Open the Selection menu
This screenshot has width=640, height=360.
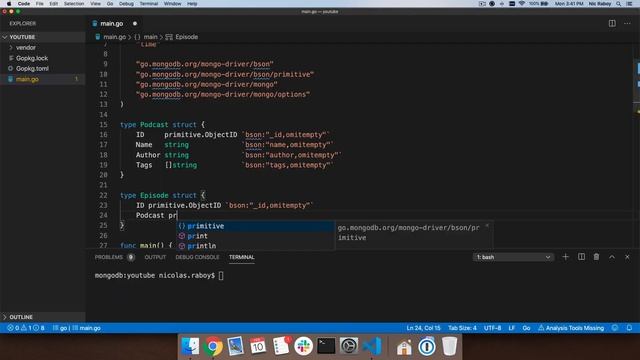74,4
